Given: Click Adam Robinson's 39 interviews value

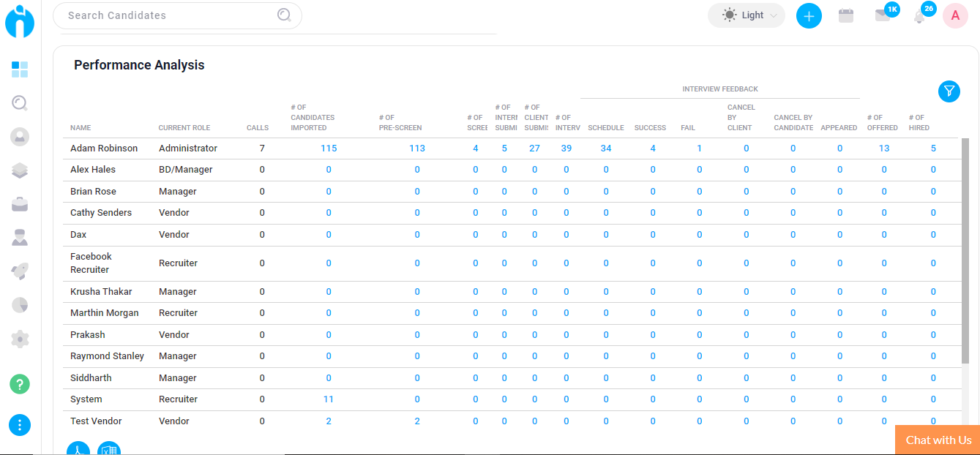Looking at the screenshot, I should [x=566, y=148].
